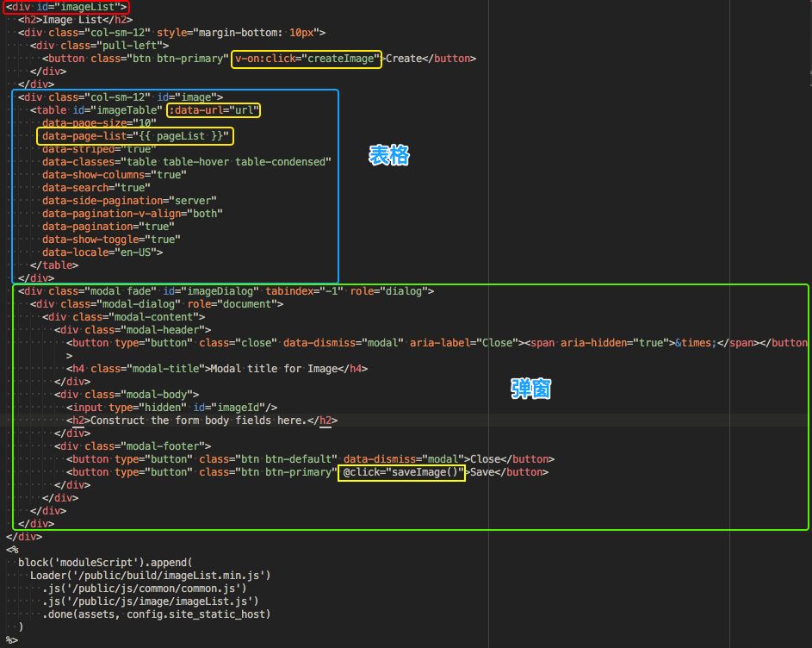Click the common.js script path line
This screenshot has width=812, height=648.
click(145, 589)
